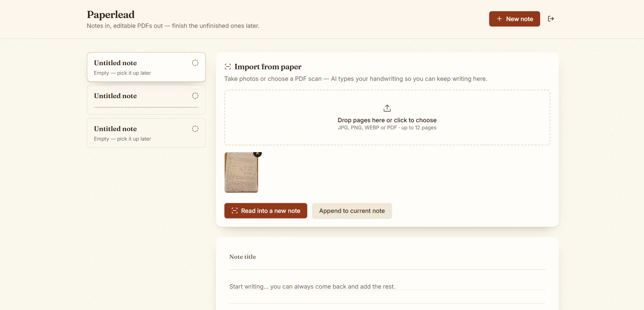Open the first Untitled note card
Image resolution: width=644 pixels, height=310 pixels.
pos(146,67)
